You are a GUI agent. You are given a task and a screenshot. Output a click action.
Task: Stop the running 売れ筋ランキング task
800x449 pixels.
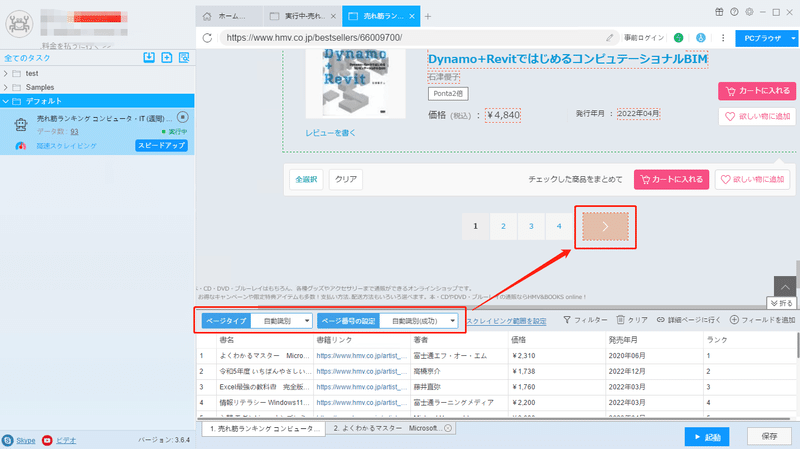click(183, 117)
